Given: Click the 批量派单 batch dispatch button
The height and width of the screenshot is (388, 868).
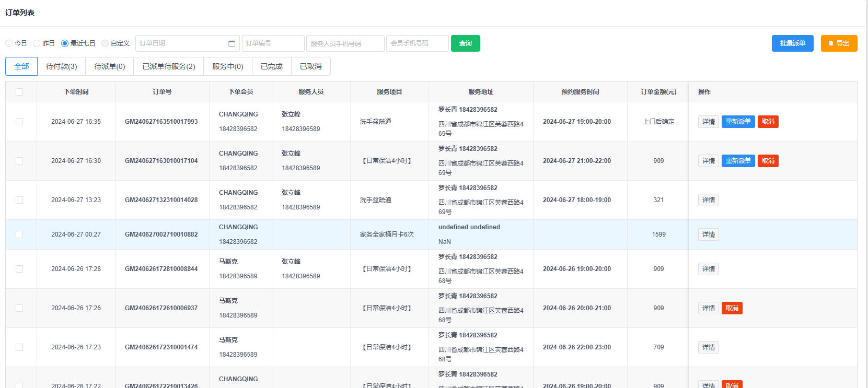Looking at the screenshot, I should click(792, 43).
